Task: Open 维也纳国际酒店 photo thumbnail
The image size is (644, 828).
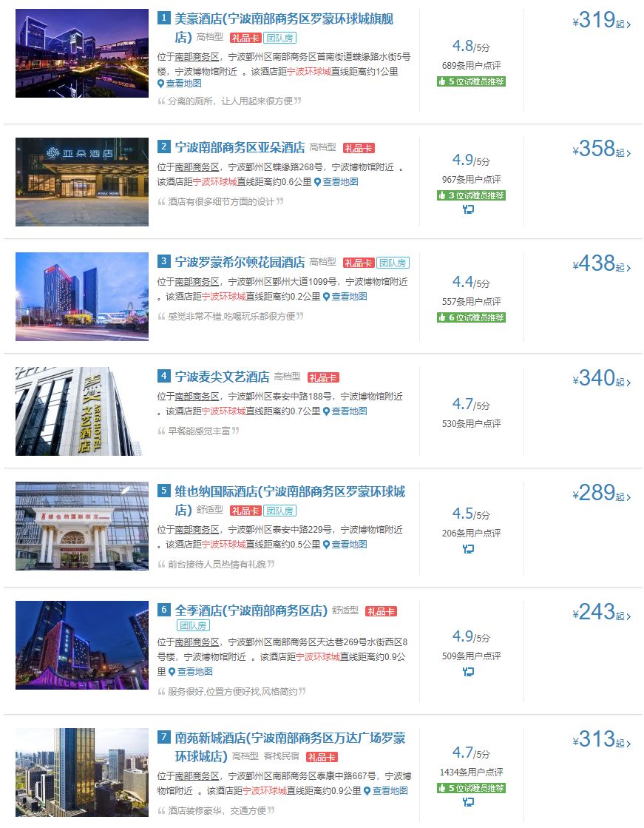Action: pyautogui.click(x=82, y=526)
